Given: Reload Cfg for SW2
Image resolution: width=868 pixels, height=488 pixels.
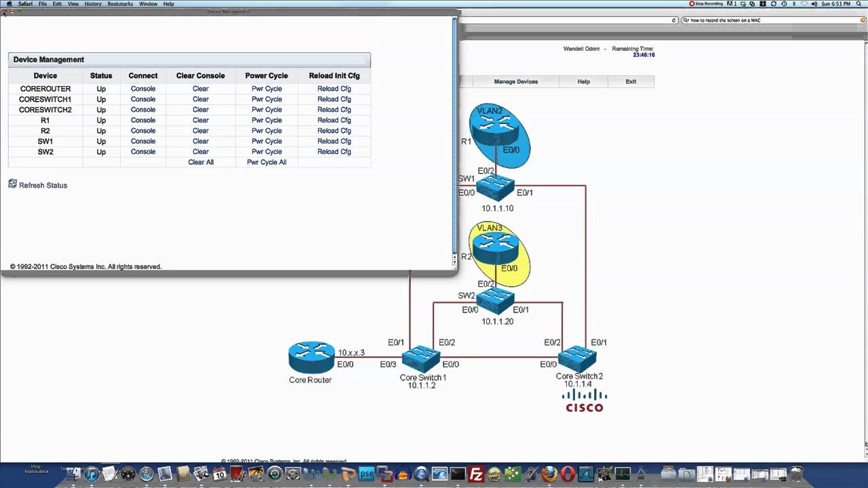Looking at the screenshot, I should click(x=334, y=152).
